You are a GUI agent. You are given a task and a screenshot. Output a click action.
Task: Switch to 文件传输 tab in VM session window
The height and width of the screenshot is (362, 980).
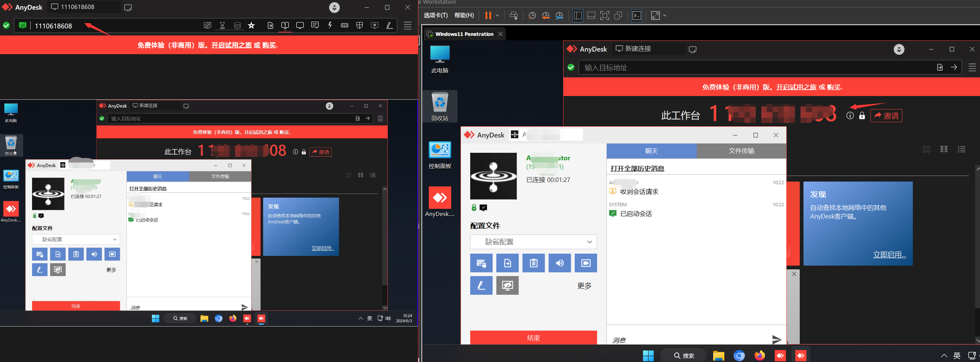[741, 151]
